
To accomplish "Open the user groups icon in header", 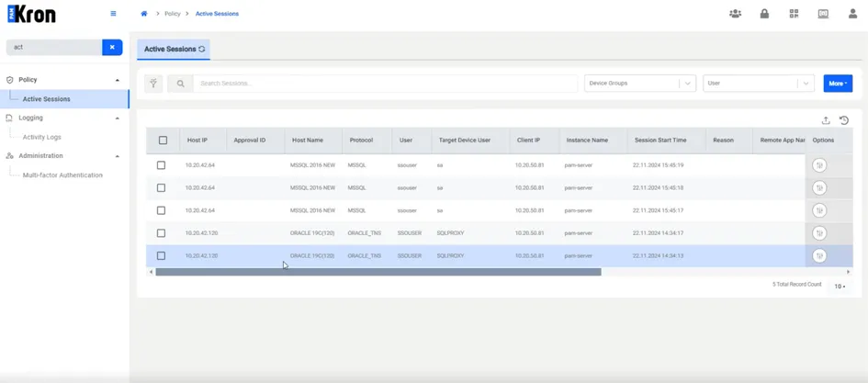I will click(x=735, y=14).
